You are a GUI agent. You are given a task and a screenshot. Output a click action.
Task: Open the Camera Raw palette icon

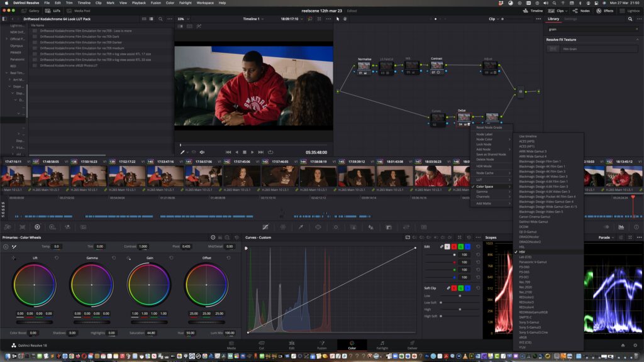(x=8, y=227)
